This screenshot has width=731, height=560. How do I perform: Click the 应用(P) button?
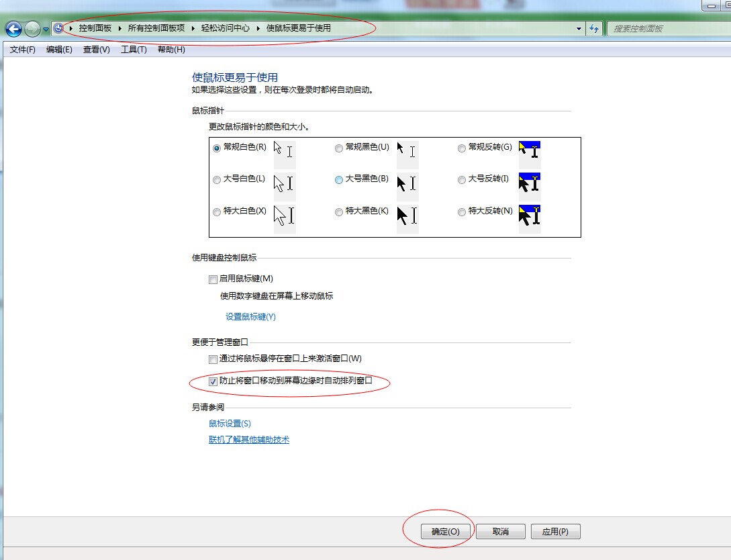click(556, 532)
